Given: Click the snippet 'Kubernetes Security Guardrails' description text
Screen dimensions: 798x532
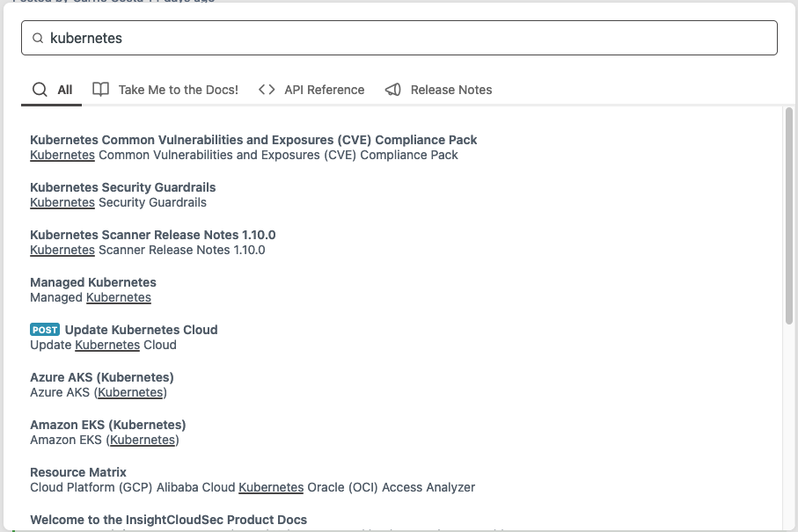Looking at the screenshot, I should (118, 202).
